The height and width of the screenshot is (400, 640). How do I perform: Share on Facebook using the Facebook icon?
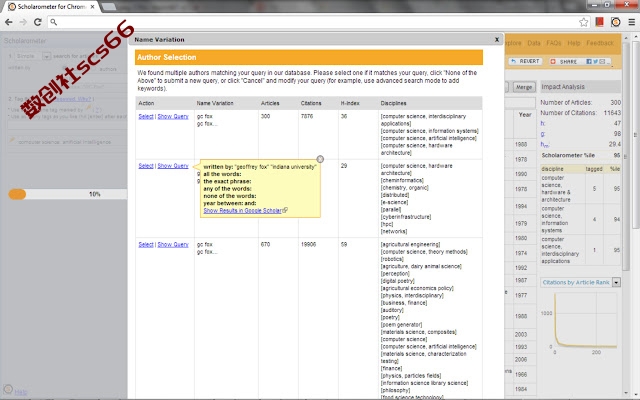(x=589, y=61)
